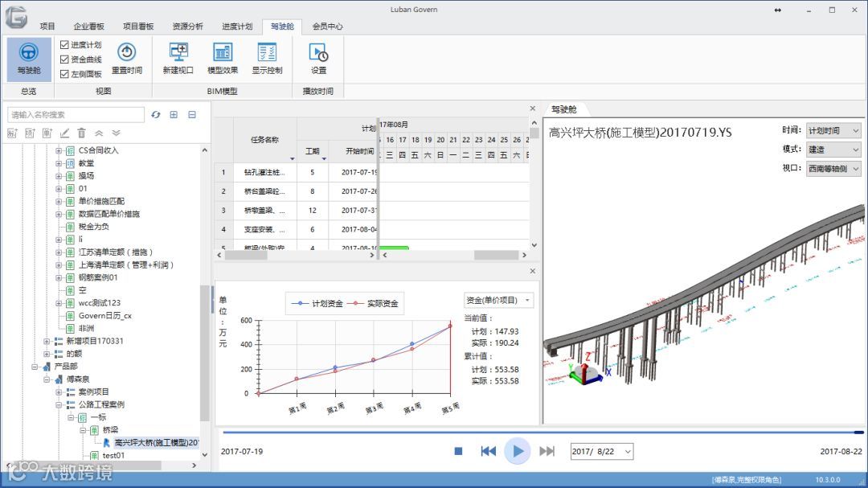Click the 重置时间 clock icon
The width and height of the screenshot is (868, 488).
127,52
